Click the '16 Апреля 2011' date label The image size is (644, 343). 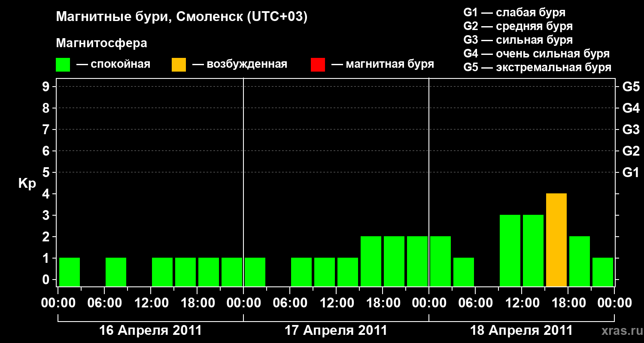coord(150,331)
